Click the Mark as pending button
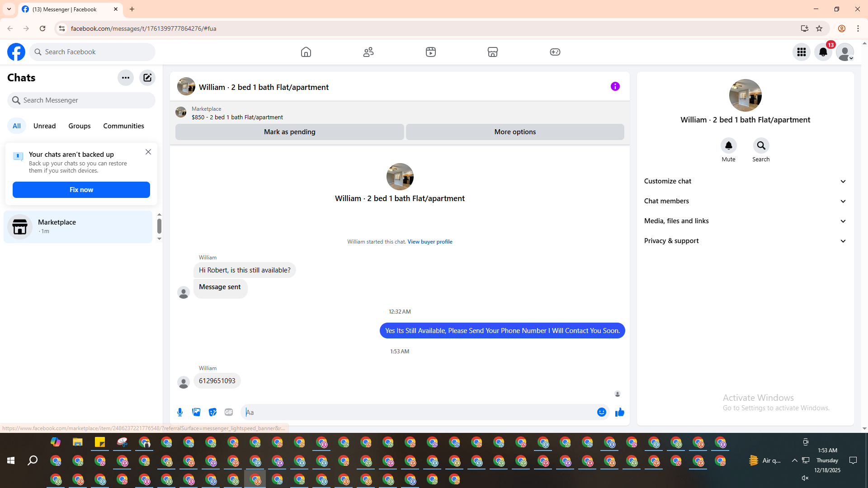The height and width of the screenshot is (488, 868). coord(289,132)
